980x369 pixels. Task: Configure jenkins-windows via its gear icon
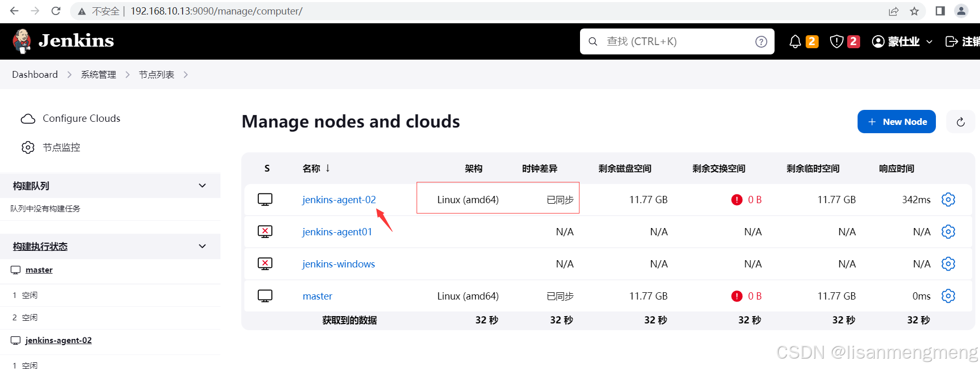point(948,264)
